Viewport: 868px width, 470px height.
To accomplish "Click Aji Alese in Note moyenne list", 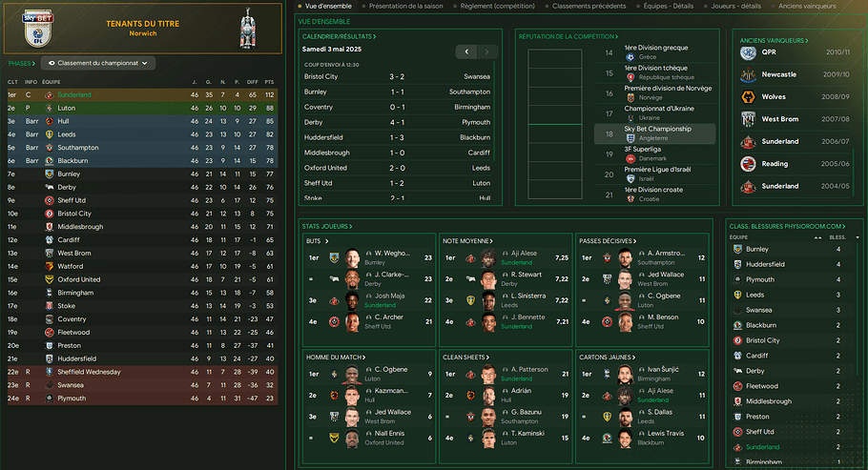I will coord(524,253).
